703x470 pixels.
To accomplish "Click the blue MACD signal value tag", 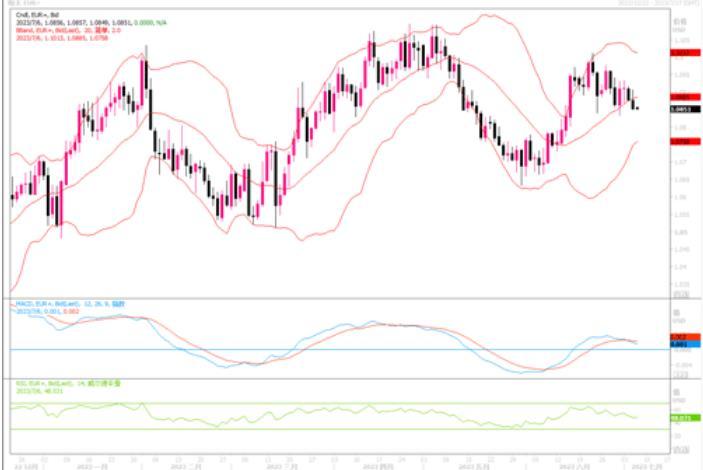I will (x=679, y=344).
